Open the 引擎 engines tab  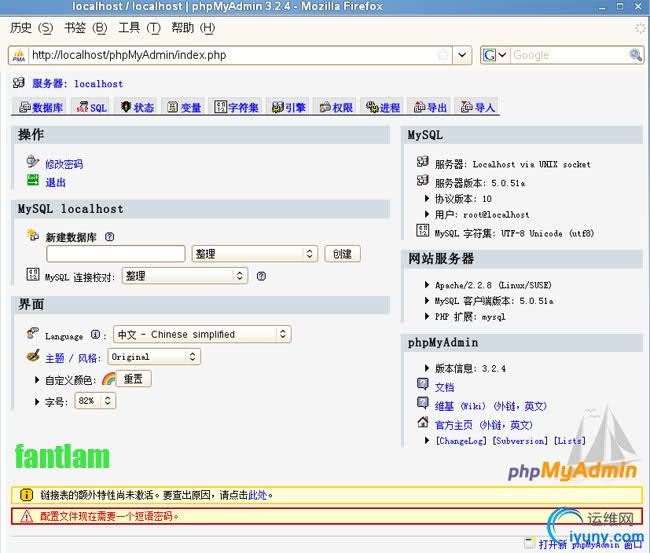(289, 107)
